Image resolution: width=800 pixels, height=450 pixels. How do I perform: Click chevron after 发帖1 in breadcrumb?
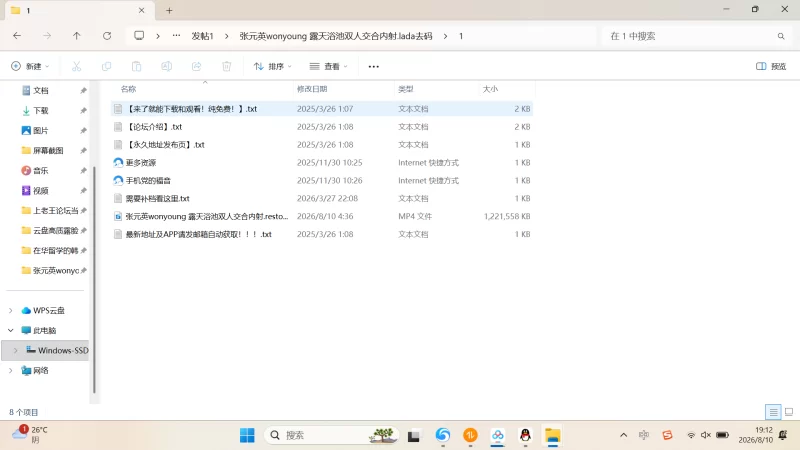point(227,36)
